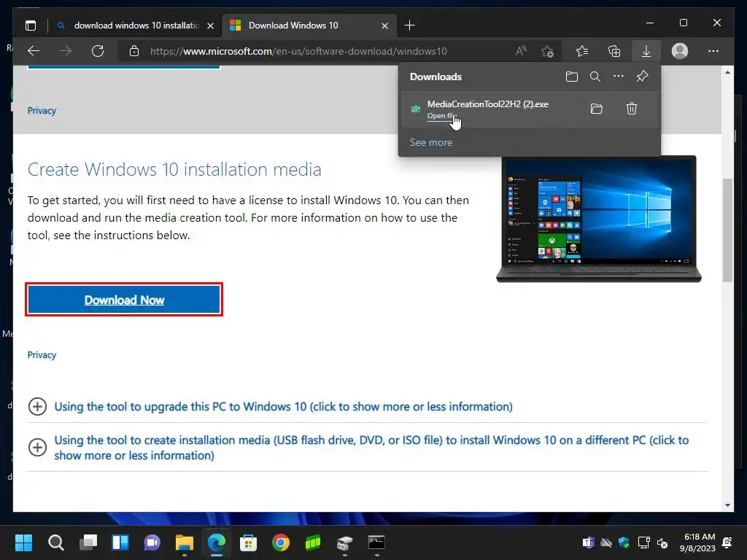Close the Download Windows 10 tab
This screenshot has height=560, width=747.
(385, 26)
